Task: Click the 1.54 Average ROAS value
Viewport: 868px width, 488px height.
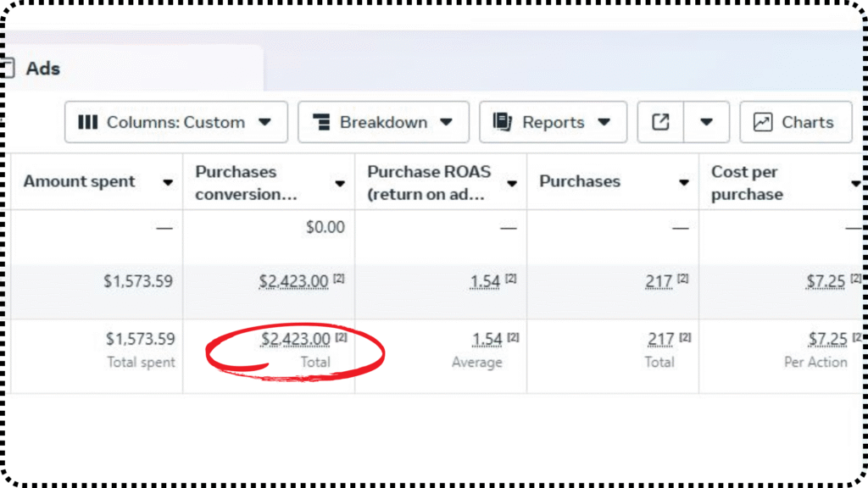Action: pos(487,340)
